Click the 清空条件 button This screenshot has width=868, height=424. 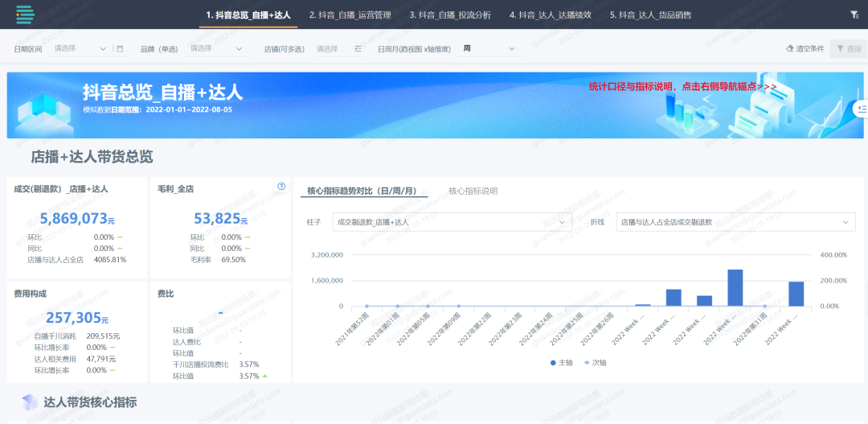[x=805, y=49]
